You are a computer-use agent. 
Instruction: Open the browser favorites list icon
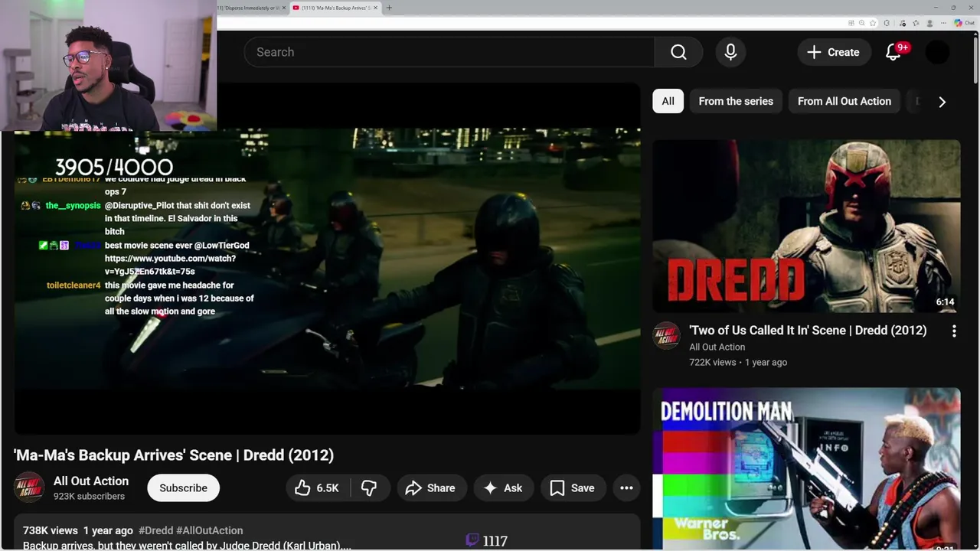point(916,23)
